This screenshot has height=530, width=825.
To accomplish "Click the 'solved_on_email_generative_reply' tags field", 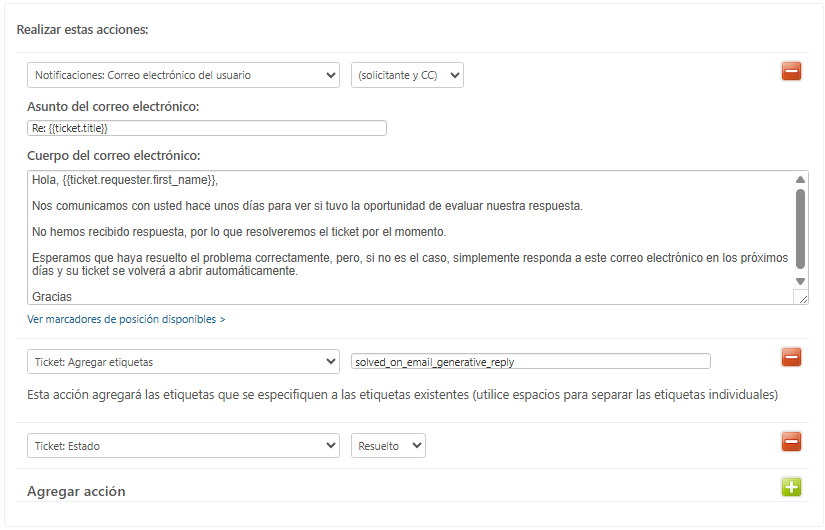I will point(530,361).
